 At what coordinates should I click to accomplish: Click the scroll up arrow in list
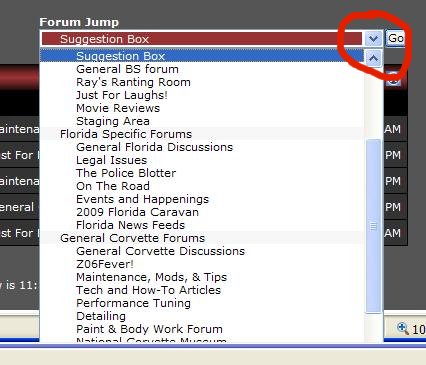pyautogui.click(x=373, y=59)
